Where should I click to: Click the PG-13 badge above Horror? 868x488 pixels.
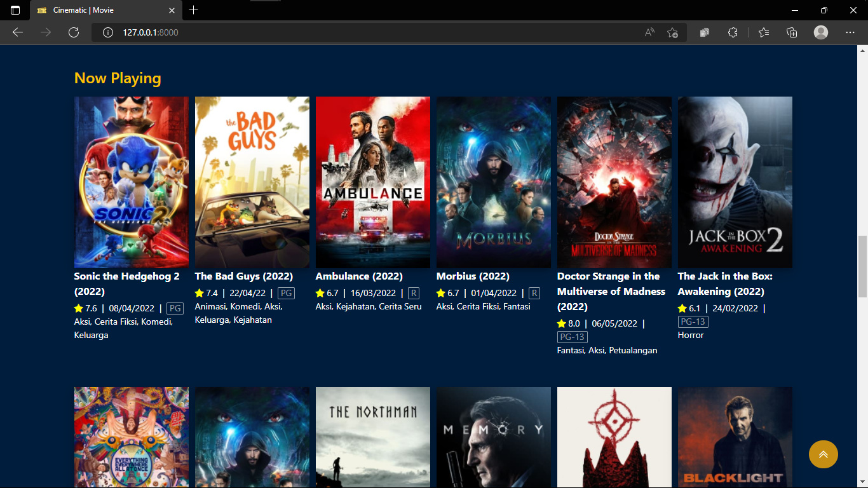(693, 322)
